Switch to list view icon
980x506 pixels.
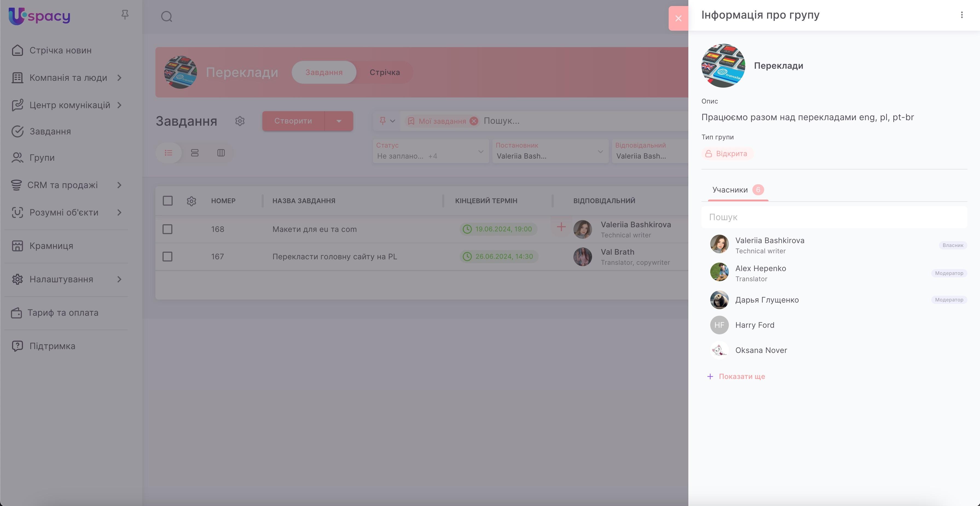pyautogui.click(x=169, y=153)
